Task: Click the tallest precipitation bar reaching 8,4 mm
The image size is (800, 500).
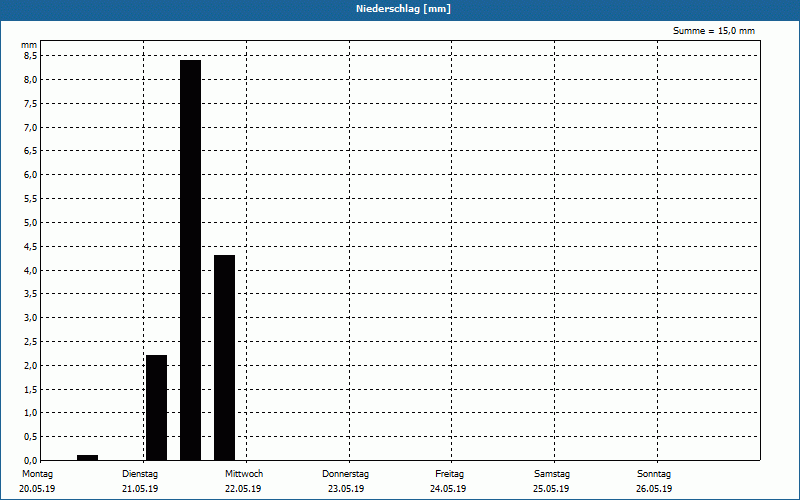Action: pos(190,260)
